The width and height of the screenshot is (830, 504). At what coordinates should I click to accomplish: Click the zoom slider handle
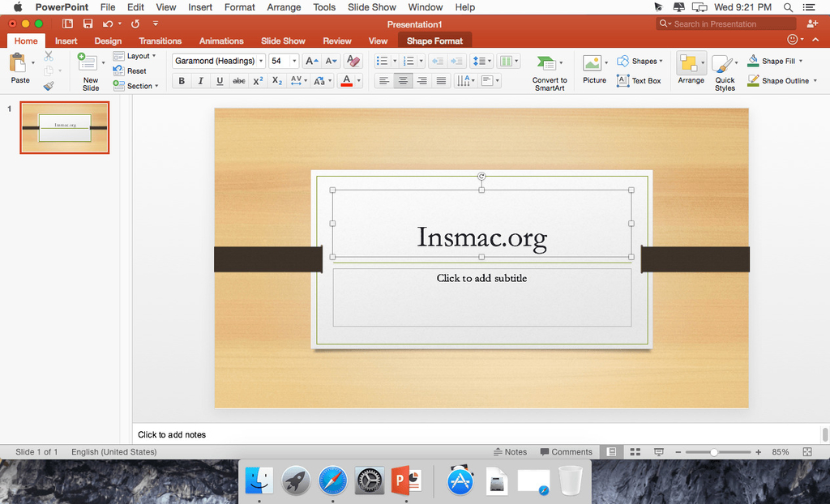click(714, 452)
